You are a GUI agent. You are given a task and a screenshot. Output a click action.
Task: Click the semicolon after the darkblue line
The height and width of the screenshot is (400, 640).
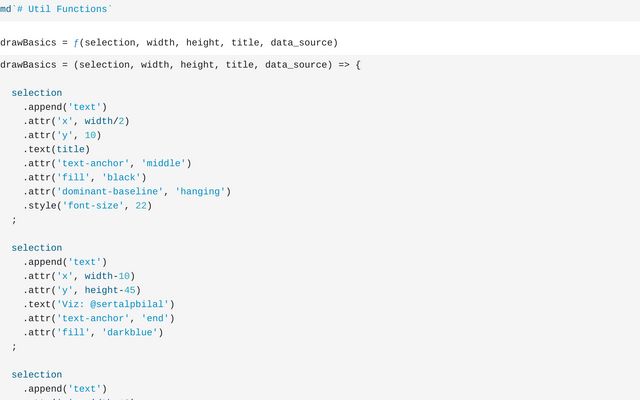pyautogui.click(x=14, y=347)
